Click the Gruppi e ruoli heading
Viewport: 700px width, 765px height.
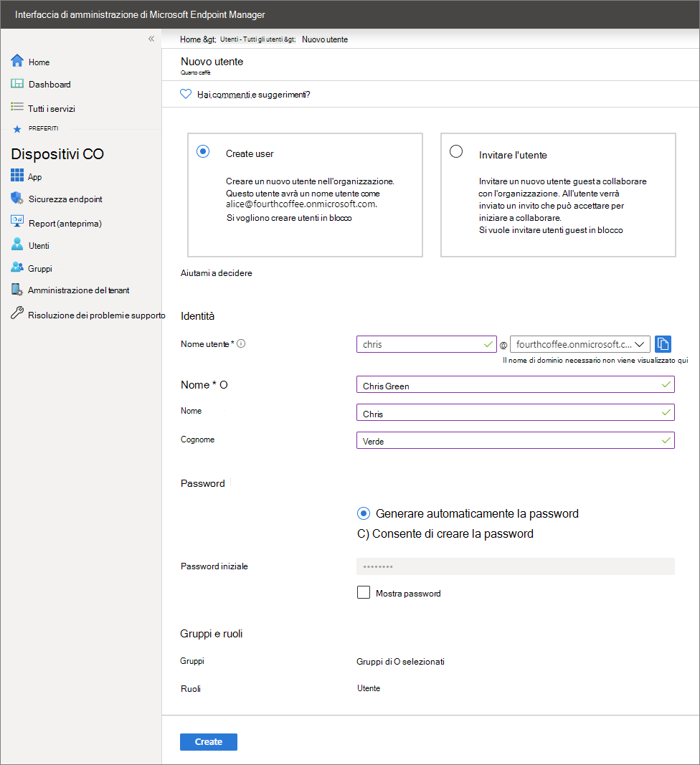pyautogui.click(x=212, y=634)
